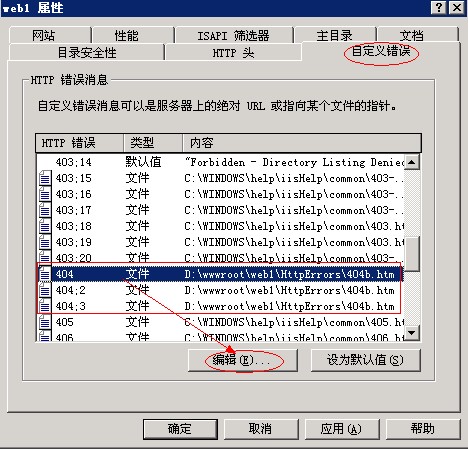
Task: Click the error list scroll-up arrow
Action: coord(412,162)
